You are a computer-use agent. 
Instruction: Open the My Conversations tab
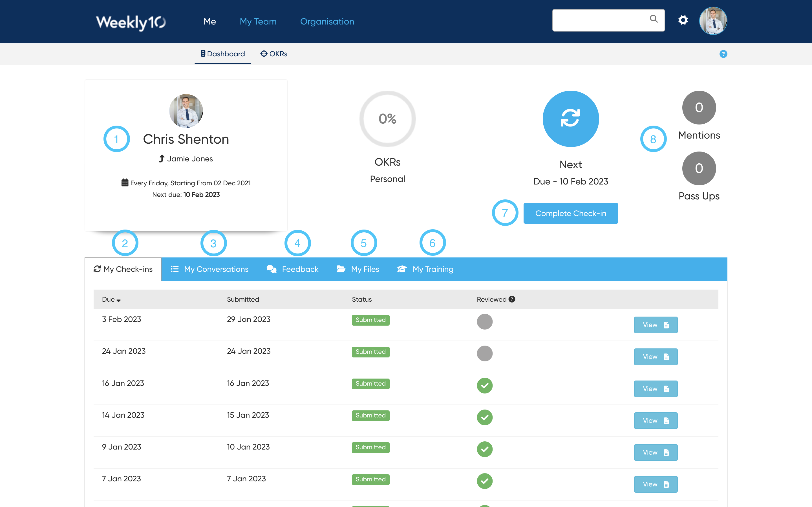(x=216, y=269)
